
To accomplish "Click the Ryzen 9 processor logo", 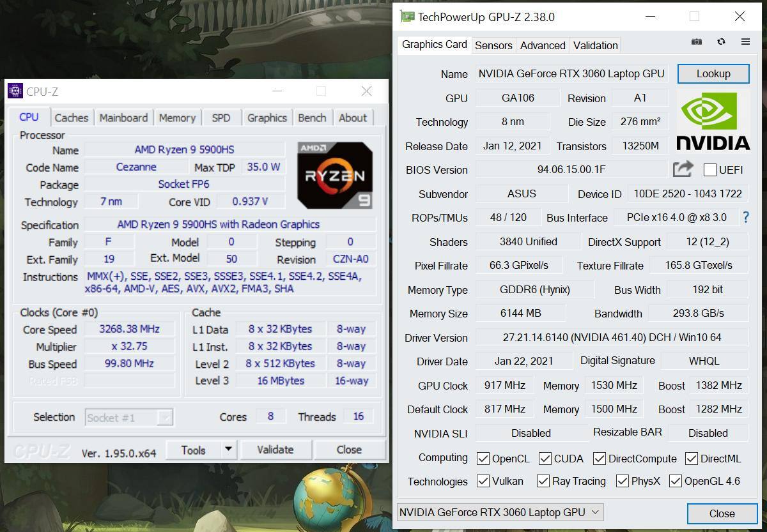I will [x=335, y=176].
